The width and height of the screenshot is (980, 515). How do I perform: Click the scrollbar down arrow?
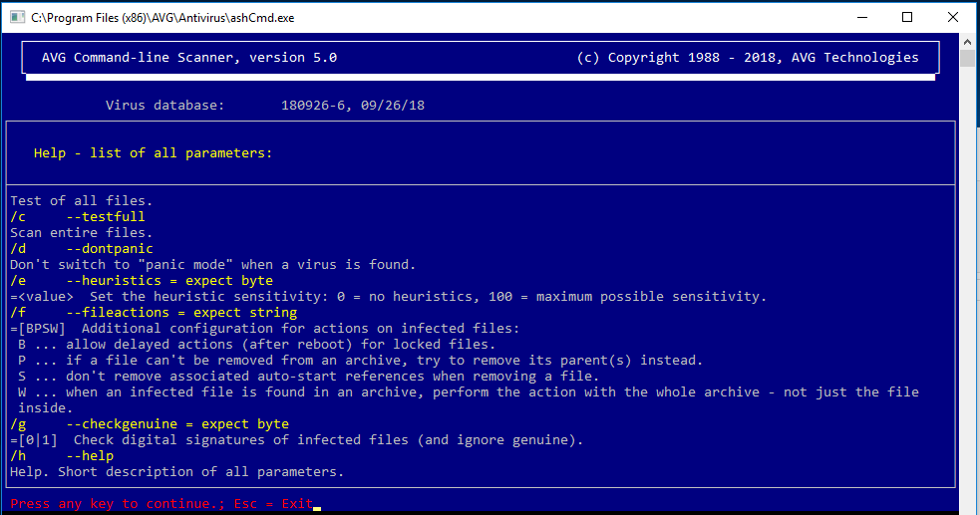tap(967, 506)
